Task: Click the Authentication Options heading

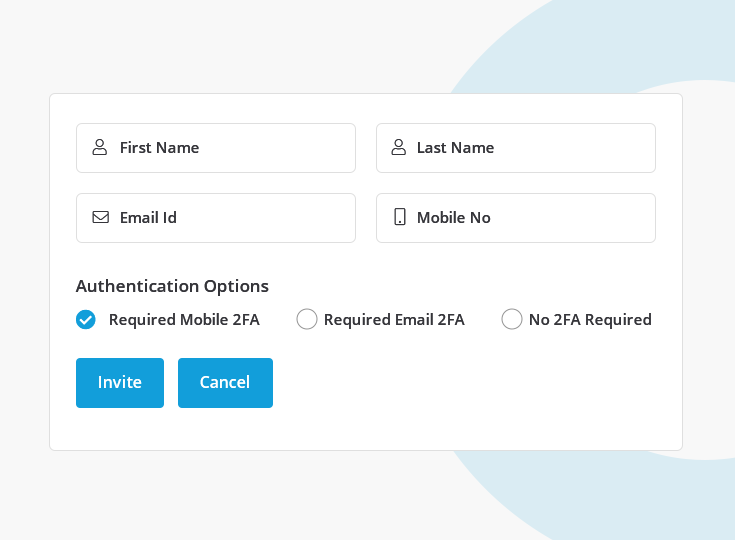Action: [172, 286]
